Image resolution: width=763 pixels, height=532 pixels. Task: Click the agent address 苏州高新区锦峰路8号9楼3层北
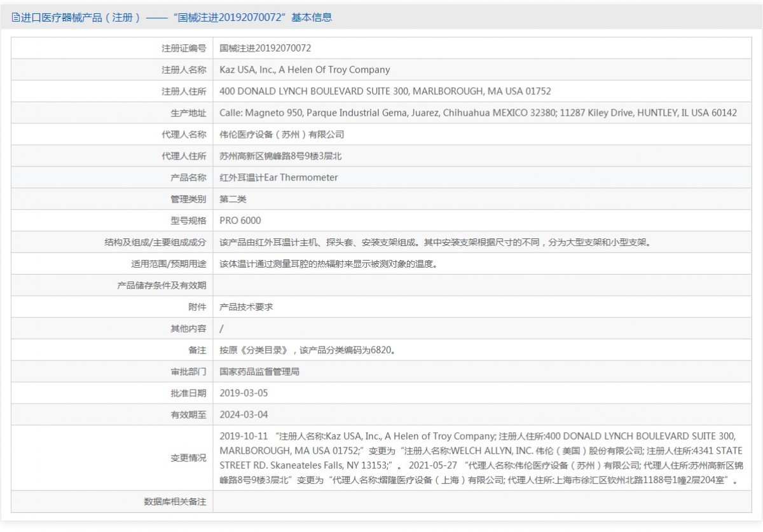(x=280, y=156)
